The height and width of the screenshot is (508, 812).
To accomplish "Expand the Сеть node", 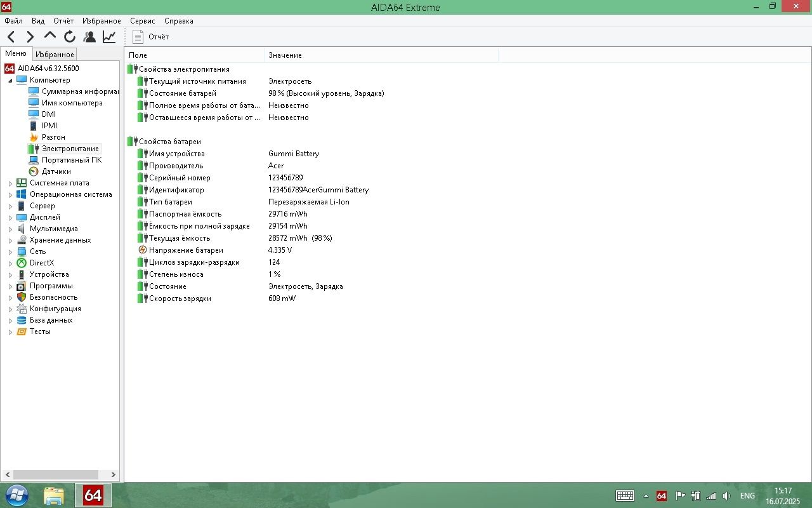I will [x=10, y=252].
